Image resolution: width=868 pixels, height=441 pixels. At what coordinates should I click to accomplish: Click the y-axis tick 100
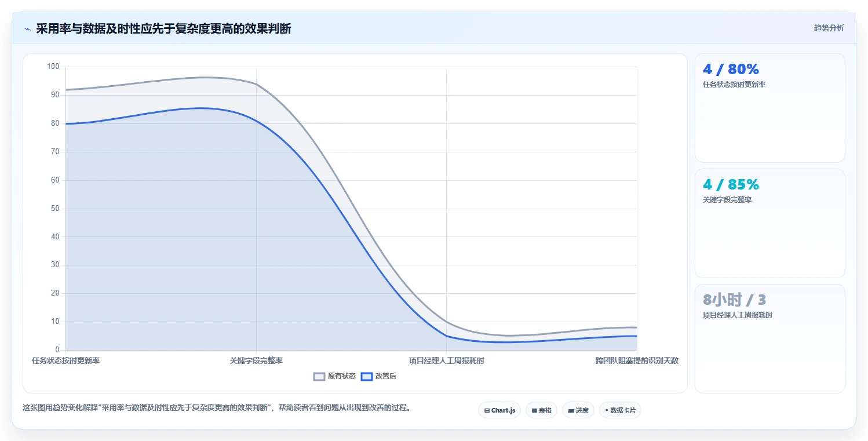53,67
